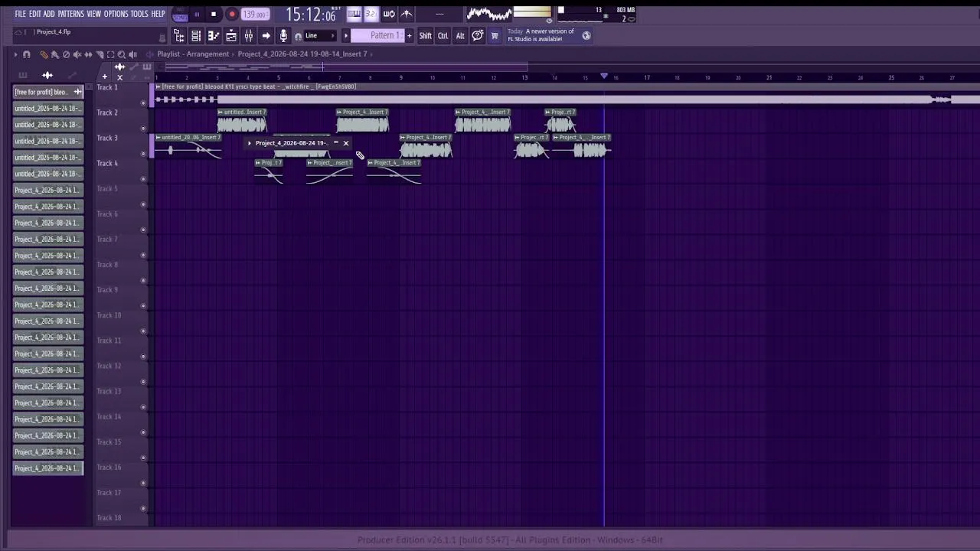
Task: Select the free for profit bleood picker item
Action: click(47, 92)
